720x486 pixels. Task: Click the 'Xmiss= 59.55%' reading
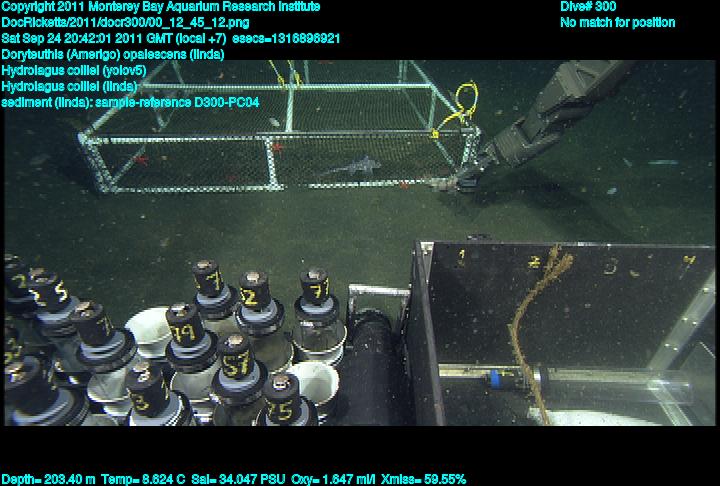tap(423, 479)
